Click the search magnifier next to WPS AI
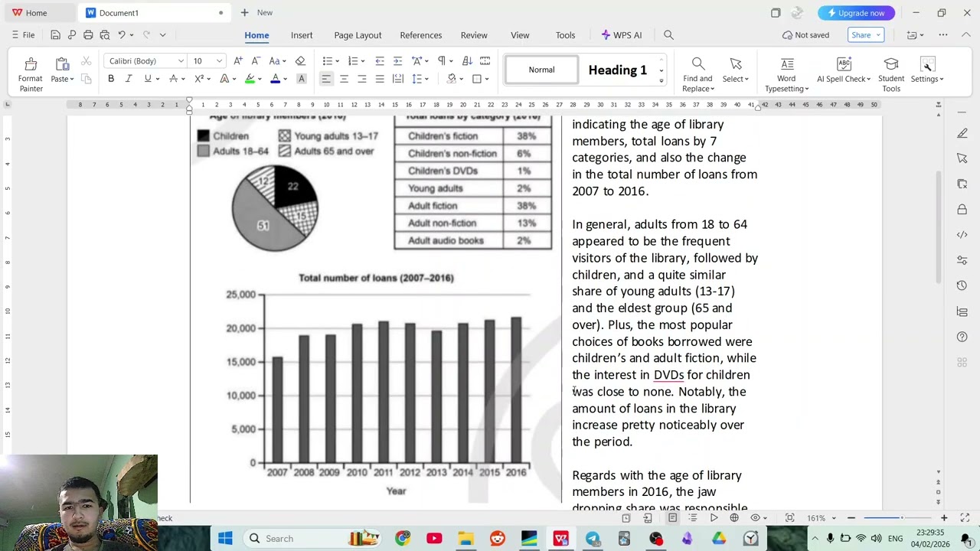This screenshot has height=551, width=980. point(668,35)
